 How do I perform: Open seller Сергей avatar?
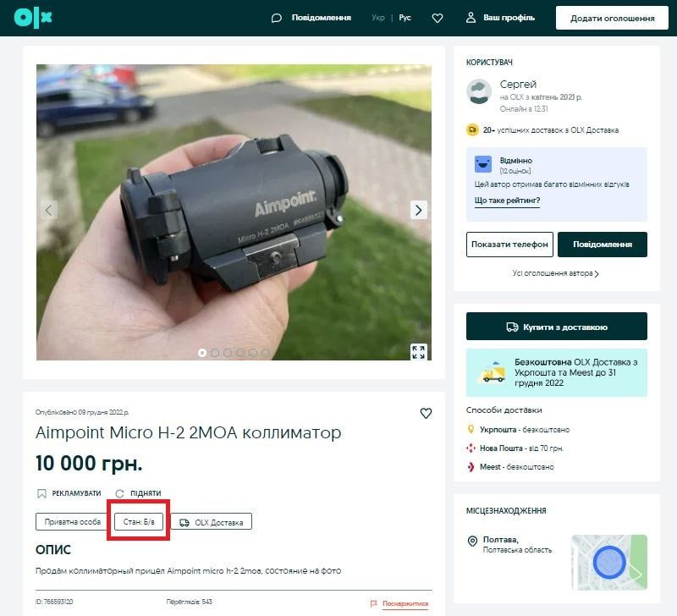(479, 92)
